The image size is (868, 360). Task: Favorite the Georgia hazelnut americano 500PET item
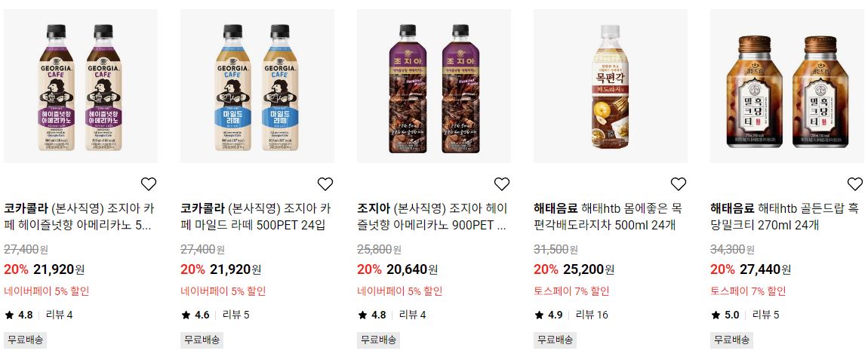(x=149, y=184)
